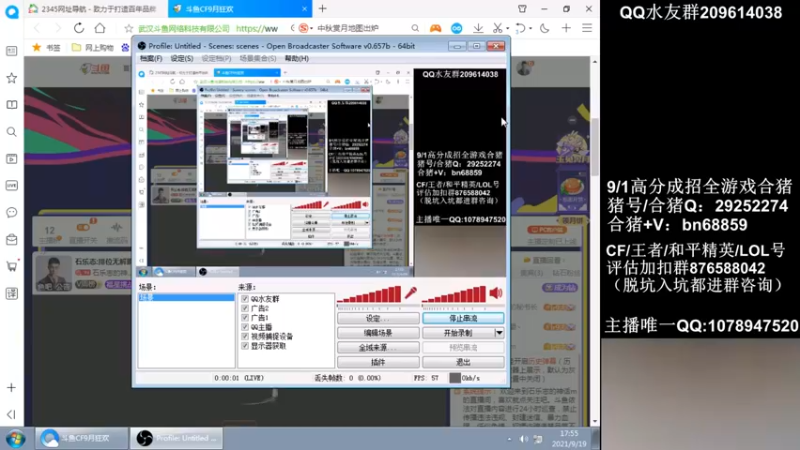Expand the dropdown arrow beside 开始录制
Viewport: 800px width, 450px height.
tap(499, 333)
